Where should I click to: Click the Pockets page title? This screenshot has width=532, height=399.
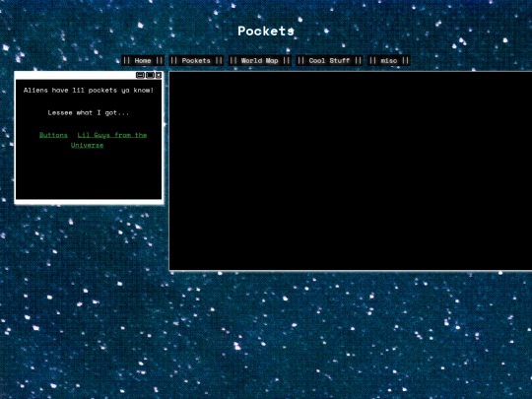(266, 32)
